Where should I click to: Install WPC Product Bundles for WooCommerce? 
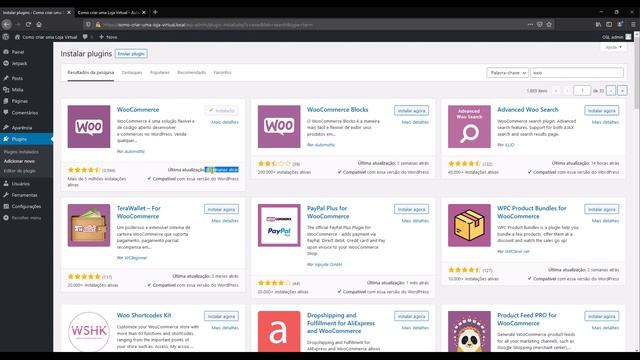[x=602, y=209]
